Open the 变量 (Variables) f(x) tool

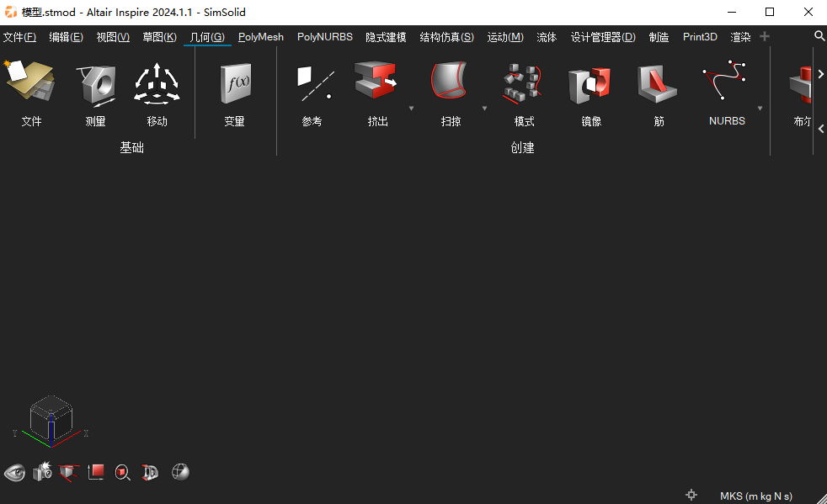pos(234,83)
